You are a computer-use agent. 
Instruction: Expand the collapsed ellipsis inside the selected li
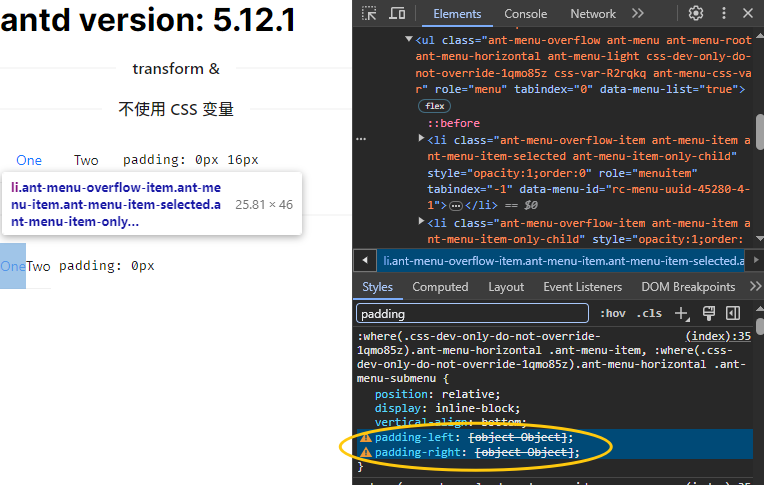(x=456, y=206)
